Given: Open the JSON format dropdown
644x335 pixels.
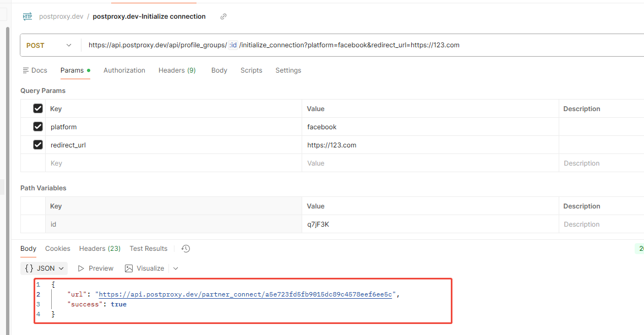Looking at the screenshot, I should coord(44,268).
